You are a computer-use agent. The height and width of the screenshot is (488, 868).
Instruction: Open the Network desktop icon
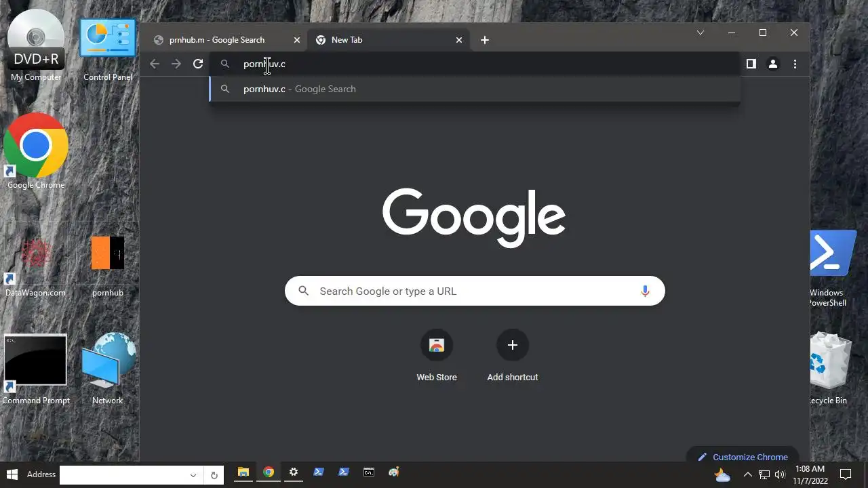[108, 369]
